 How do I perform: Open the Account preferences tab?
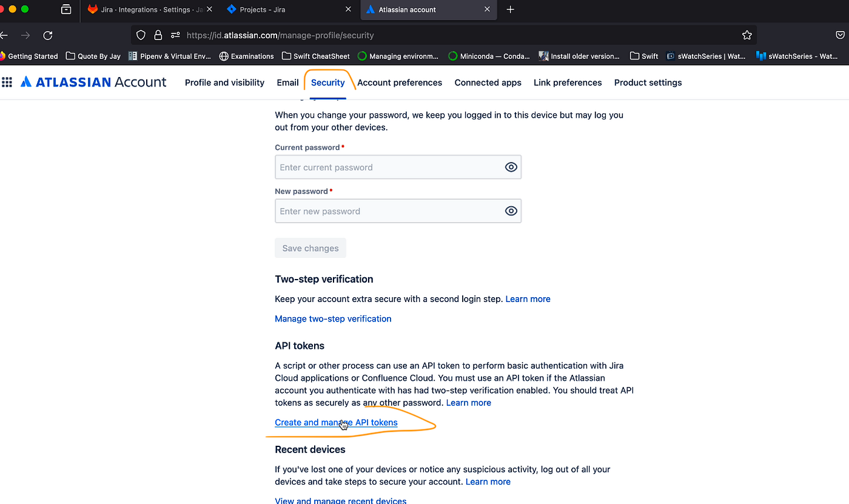pos(400,82)
